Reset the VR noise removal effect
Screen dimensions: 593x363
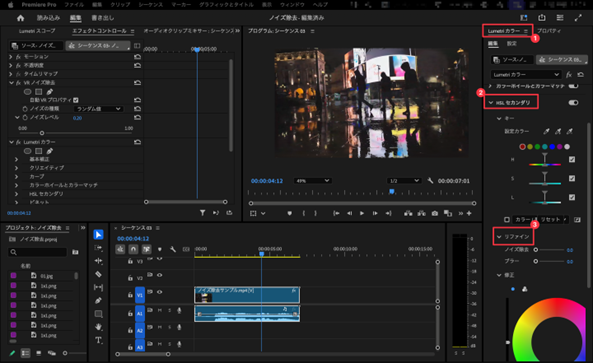click(137, 82)
